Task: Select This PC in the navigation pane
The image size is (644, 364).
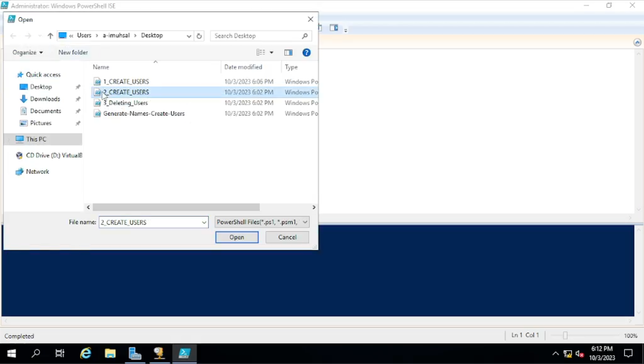Action: tap(36, 139)
